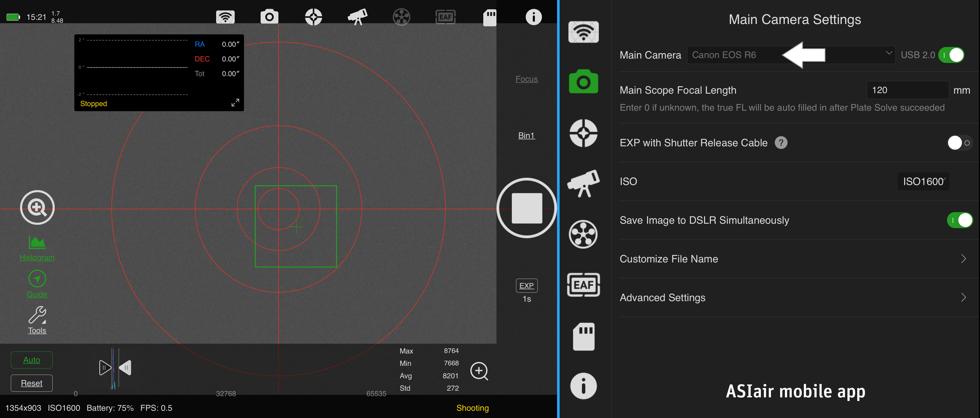Open the ISO1600 dropdown
The image size is (980, 418).
tap(923, 181)
